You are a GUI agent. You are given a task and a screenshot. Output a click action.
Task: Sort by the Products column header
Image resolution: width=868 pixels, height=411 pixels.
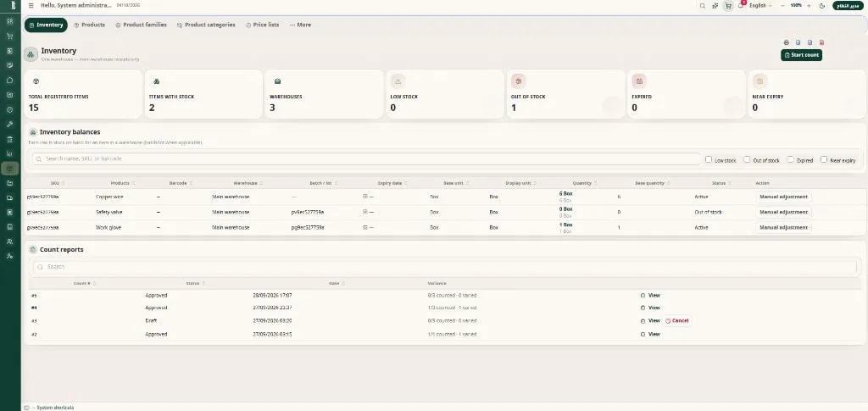pos(123,183)
